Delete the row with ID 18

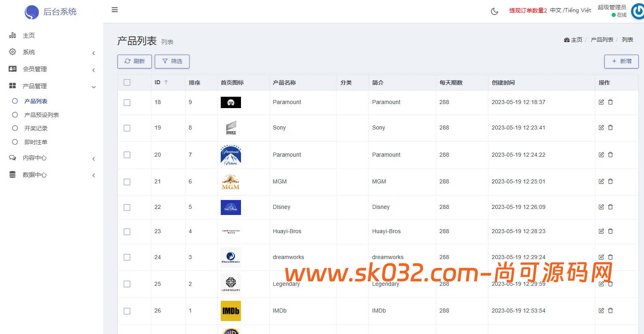tap(610, 102)
